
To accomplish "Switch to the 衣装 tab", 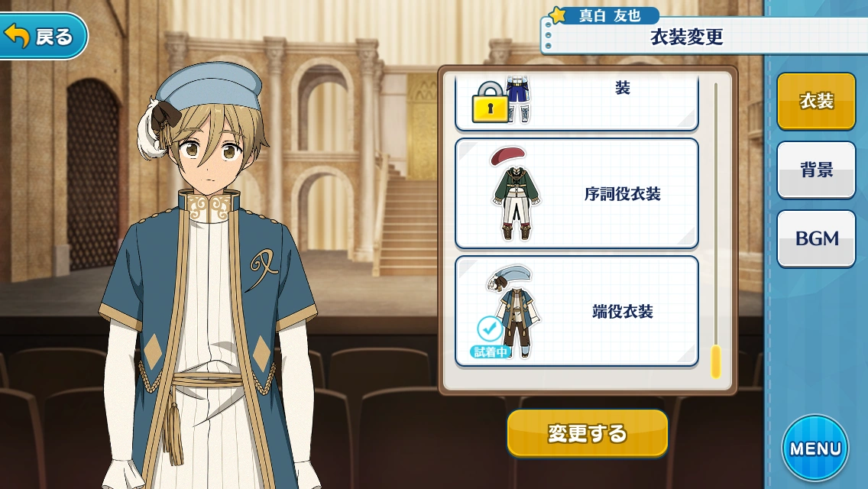I will (817, 101).
